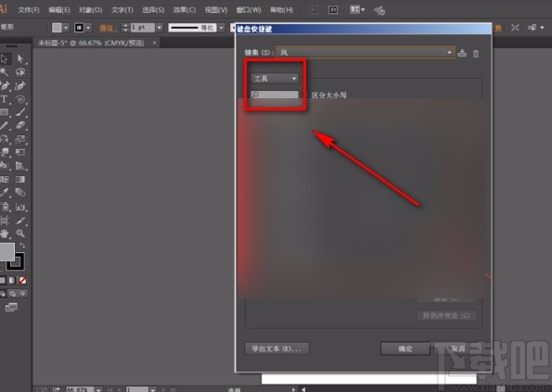552x392 pixels.
Task: Click the large fill color swatch
Action: tap(6, 252)
